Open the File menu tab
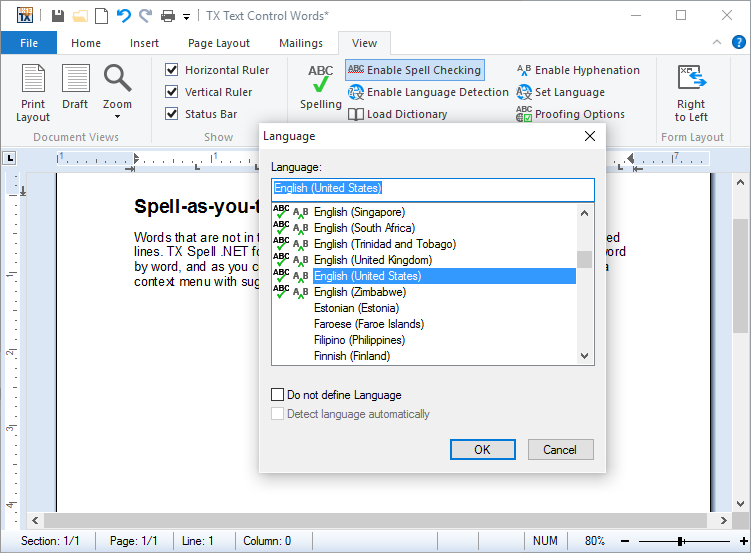The image size is (751, 553). (29, 43)
